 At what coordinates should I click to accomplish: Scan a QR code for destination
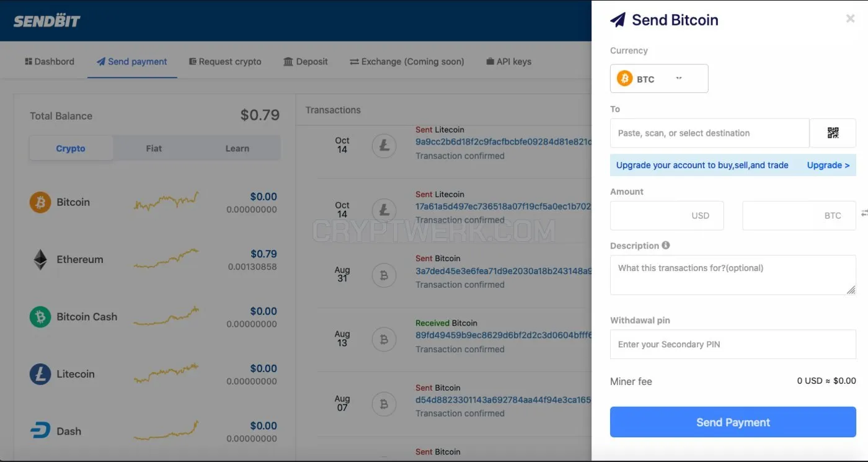coord(833,133)
